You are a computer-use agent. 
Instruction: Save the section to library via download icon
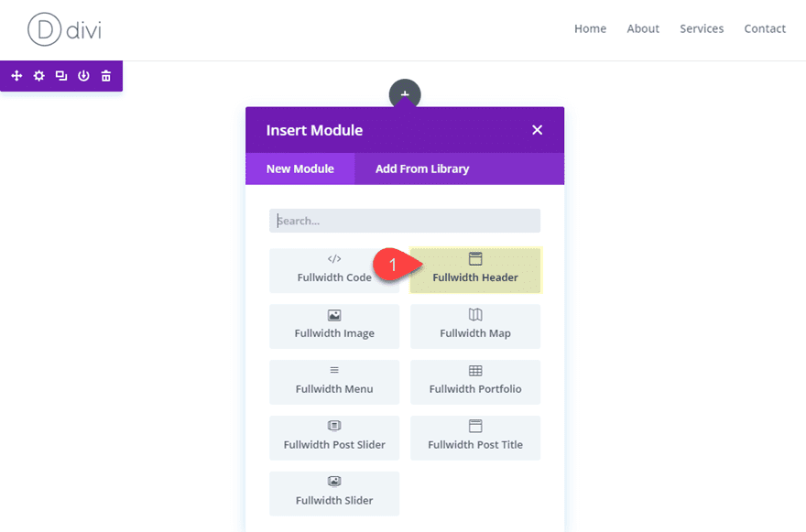pyautogui.click(x=83, y=76)
